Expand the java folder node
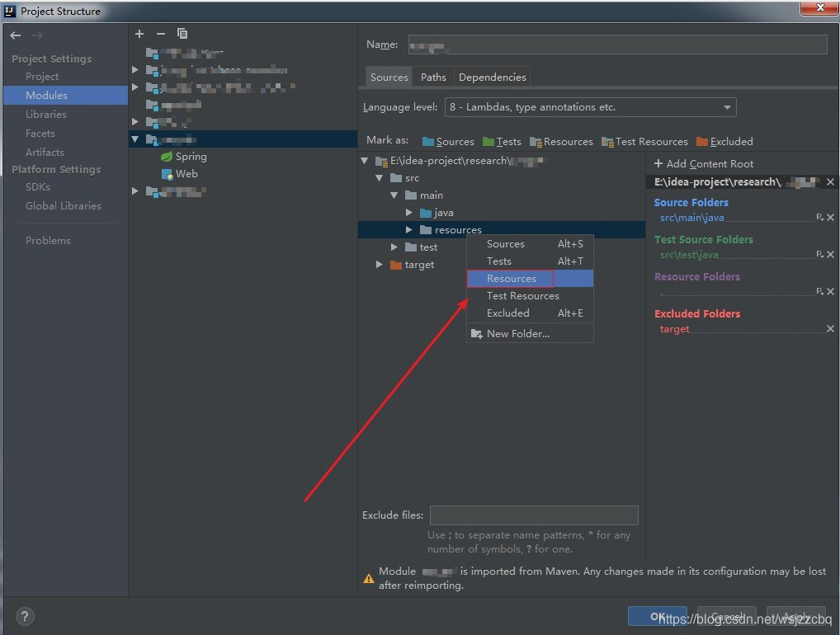The height and width of the screenshot is (635, 840). pyautogui.click(x=409, y=213)
